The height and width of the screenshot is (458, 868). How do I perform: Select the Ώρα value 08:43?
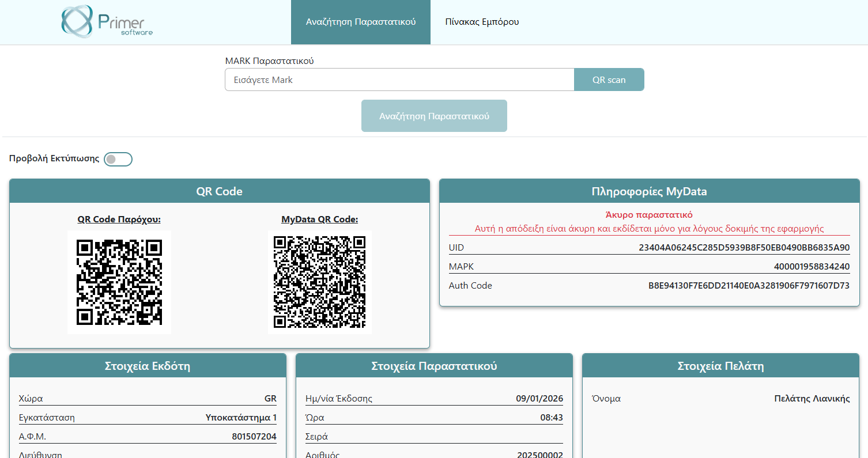[552, 418]
